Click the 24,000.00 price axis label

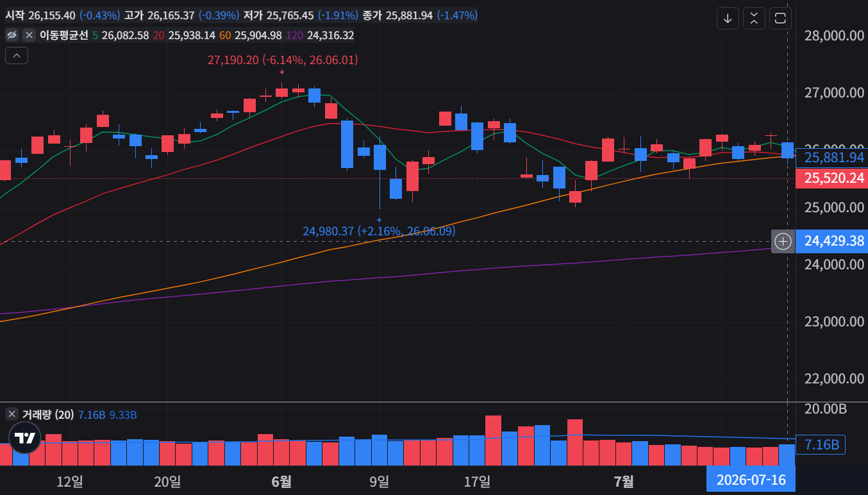click(834, 264)
